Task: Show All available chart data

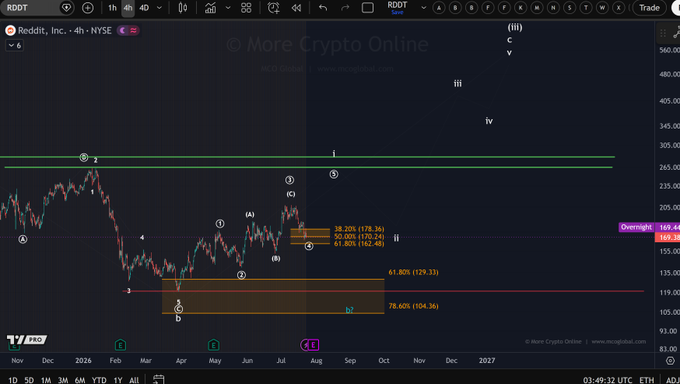Action: click(x=134, y=380)
